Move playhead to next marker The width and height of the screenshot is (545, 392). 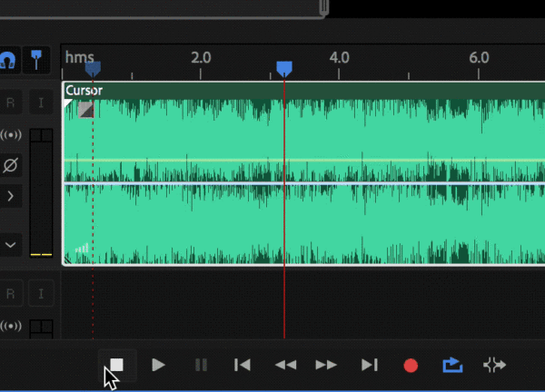pyautogui.click(x=370, y=365)
